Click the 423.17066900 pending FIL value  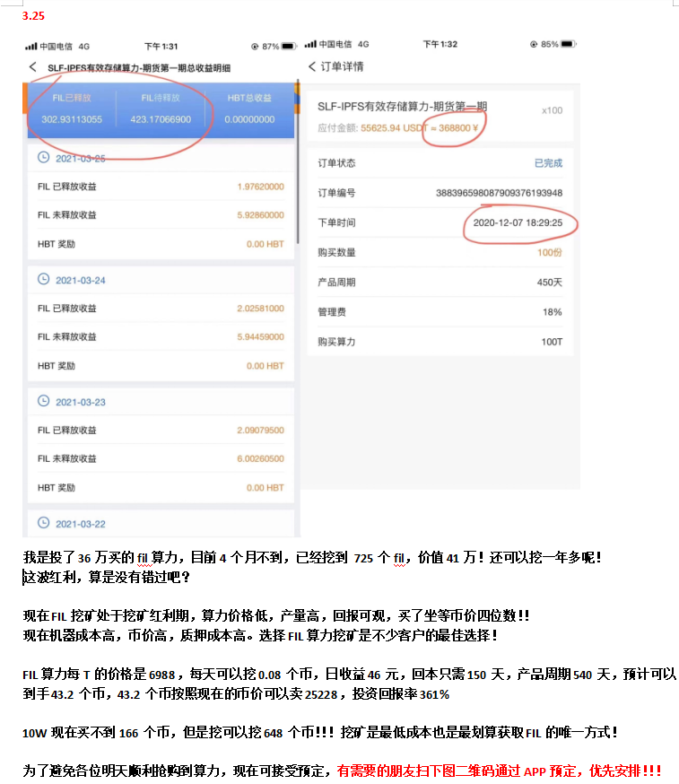click(x=161, y=119)
